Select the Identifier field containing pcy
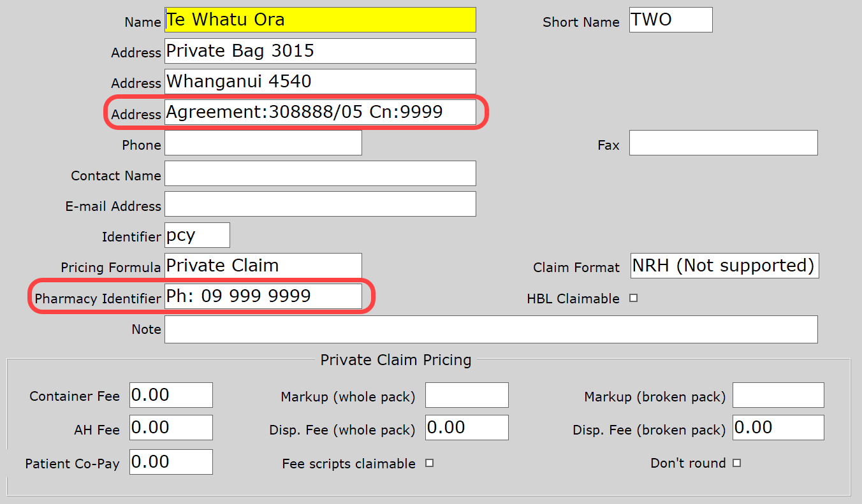 (197, 236)
